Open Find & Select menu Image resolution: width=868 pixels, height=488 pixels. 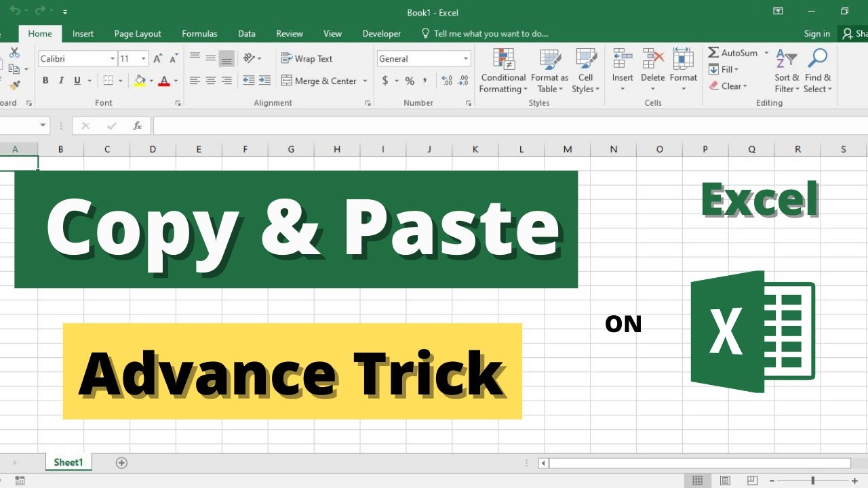click(818, 71)
